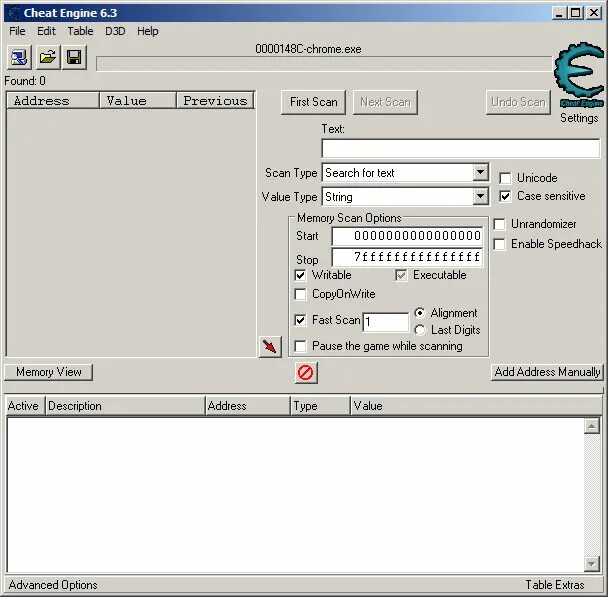The width and height of the screenshot is (608, 597).
Task: Toggle the Unicode checkbox
Action: pos(505,178)
